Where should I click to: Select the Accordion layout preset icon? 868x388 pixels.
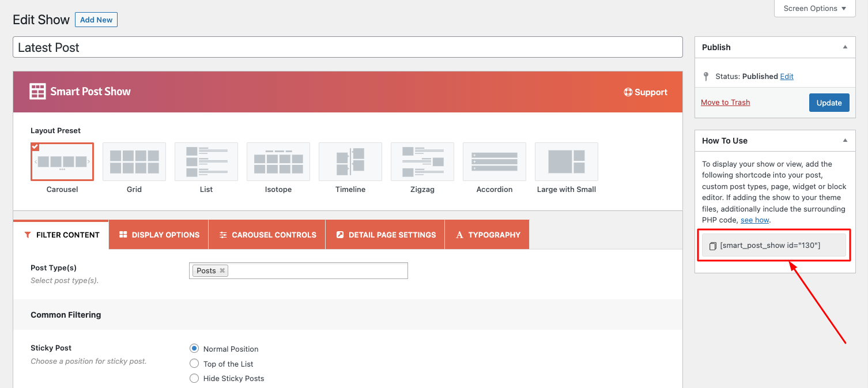pos(495,162)
